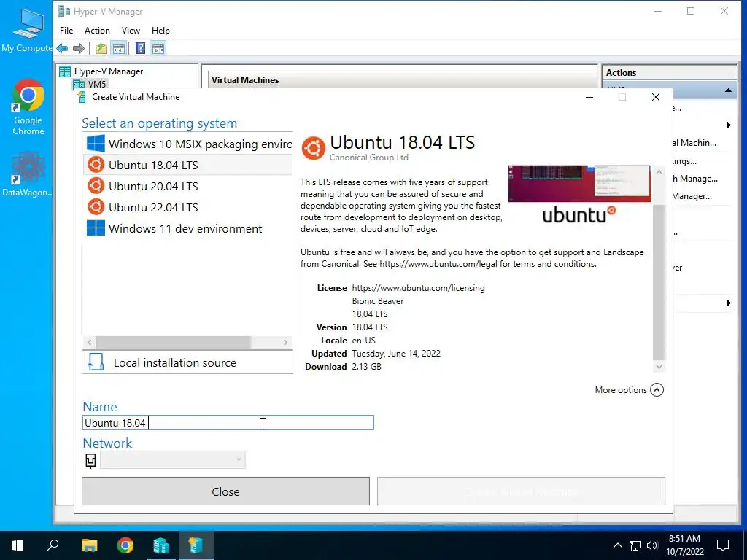Click the blue Help toolbar icon
Viewport: 747px width, 560px height.
(140, 48)
